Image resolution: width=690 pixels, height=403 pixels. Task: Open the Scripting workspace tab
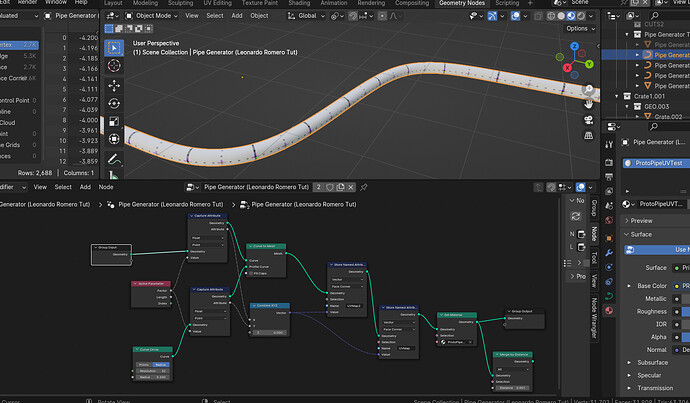507,3
